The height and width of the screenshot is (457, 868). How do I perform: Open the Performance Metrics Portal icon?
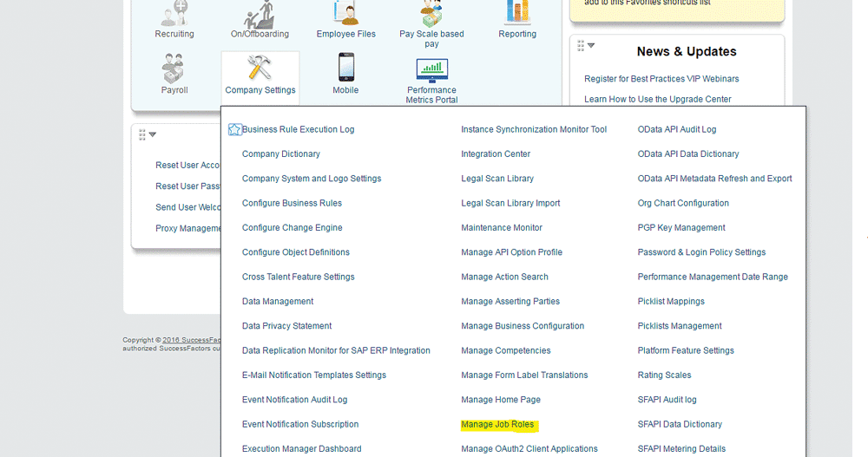431,69
